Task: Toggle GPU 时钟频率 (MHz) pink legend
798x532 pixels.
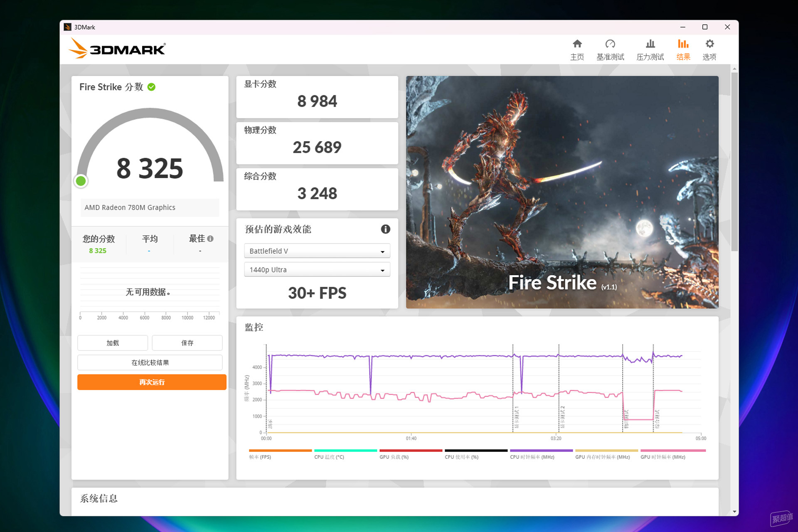Action: coord(673,454)
